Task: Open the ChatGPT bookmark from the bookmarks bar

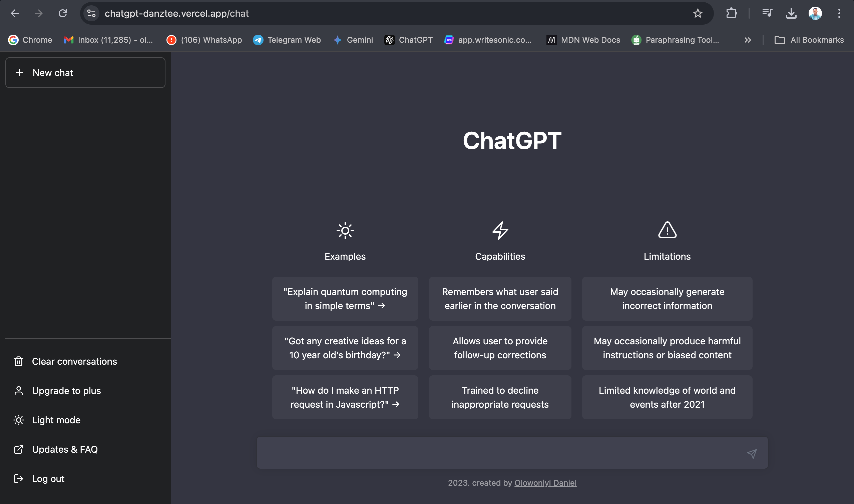Action: point(408,40)
